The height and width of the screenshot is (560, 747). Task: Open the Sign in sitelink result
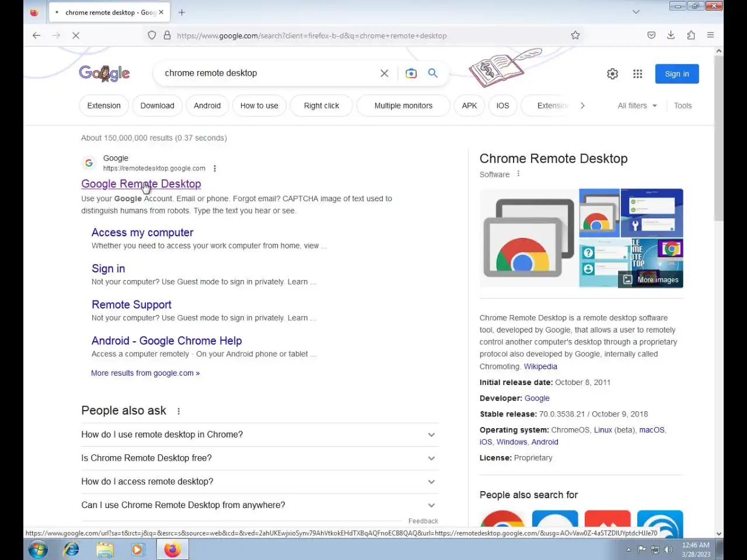[108, 268]
